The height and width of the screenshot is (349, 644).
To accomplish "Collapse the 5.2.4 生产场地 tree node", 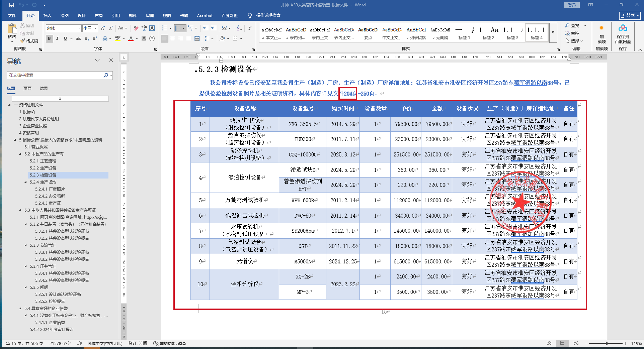I will tap(26, 182).
